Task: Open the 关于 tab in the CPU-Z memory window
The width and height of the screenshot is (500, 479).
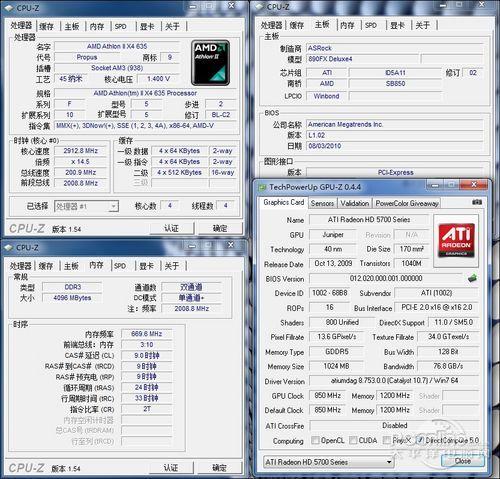Action: point(172,266)
